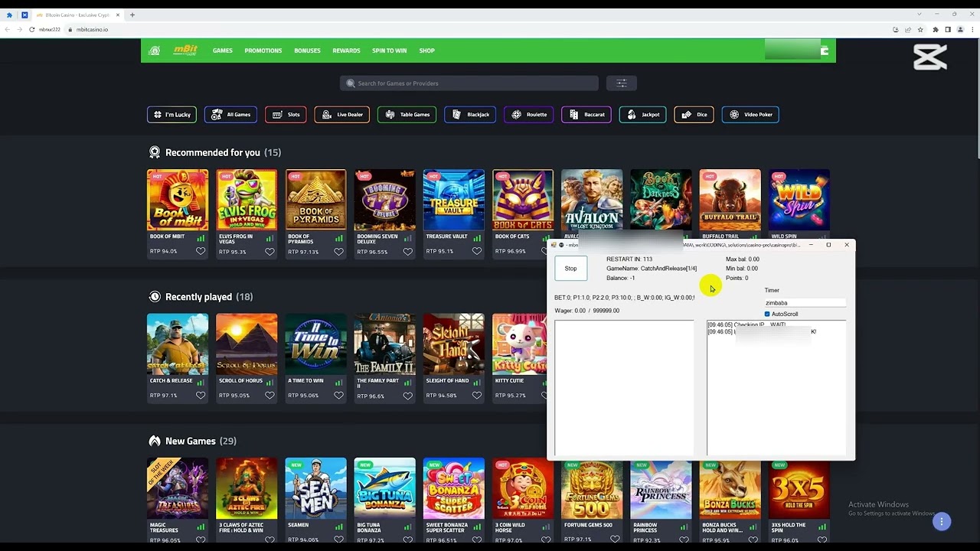
Task: Uncheck AutoScroll in bot window
Action: pyautogui.click(x=767, y=314)
